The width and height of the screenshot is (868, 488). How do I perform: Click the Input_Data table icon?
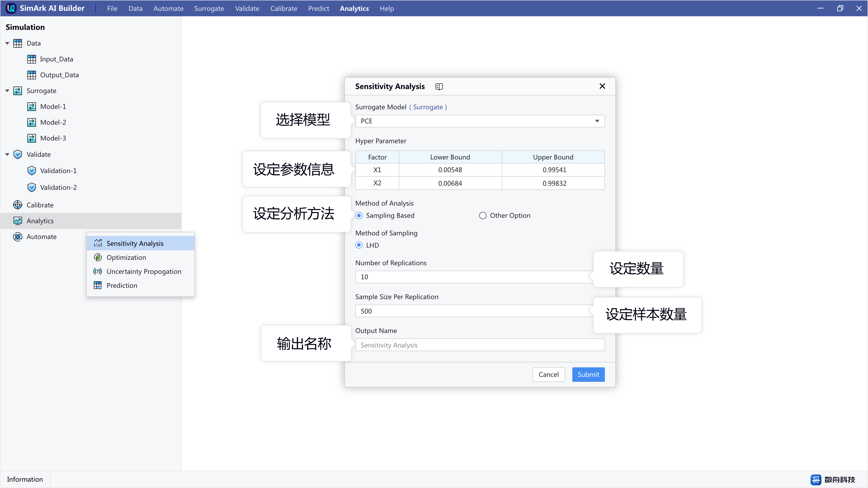[31, 59]
